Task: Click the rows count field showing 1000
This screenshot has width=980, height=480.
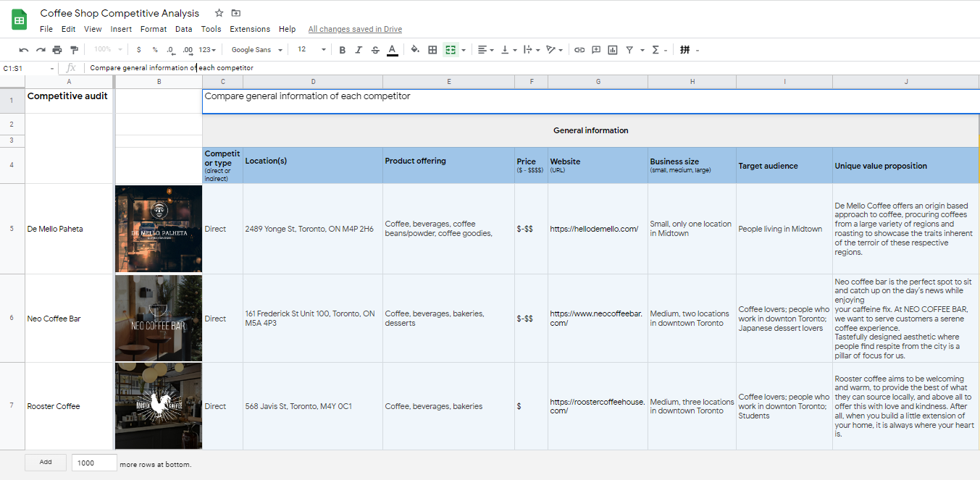Action: [x=94, y=463]
